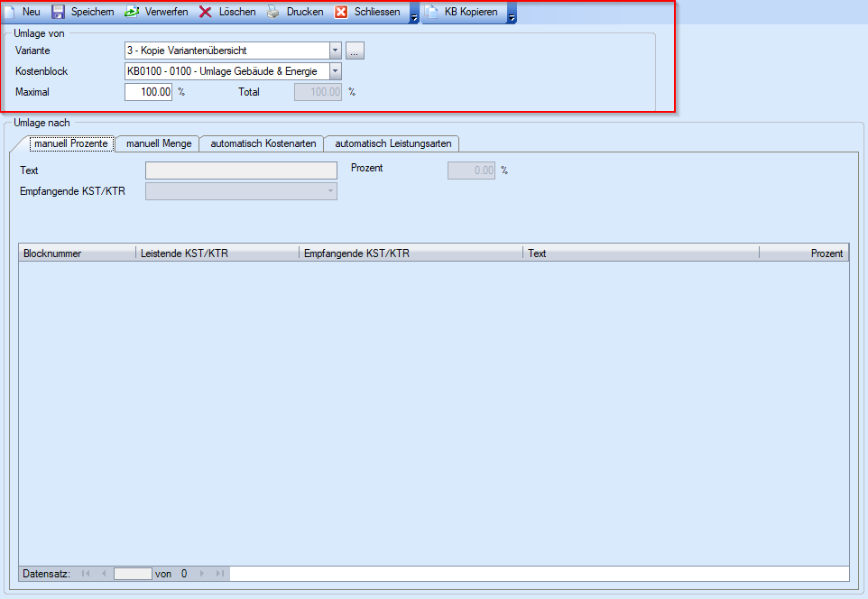Switch to the manuell Menge tab
Screen dimensions: 868x599
tap(159, 144)
